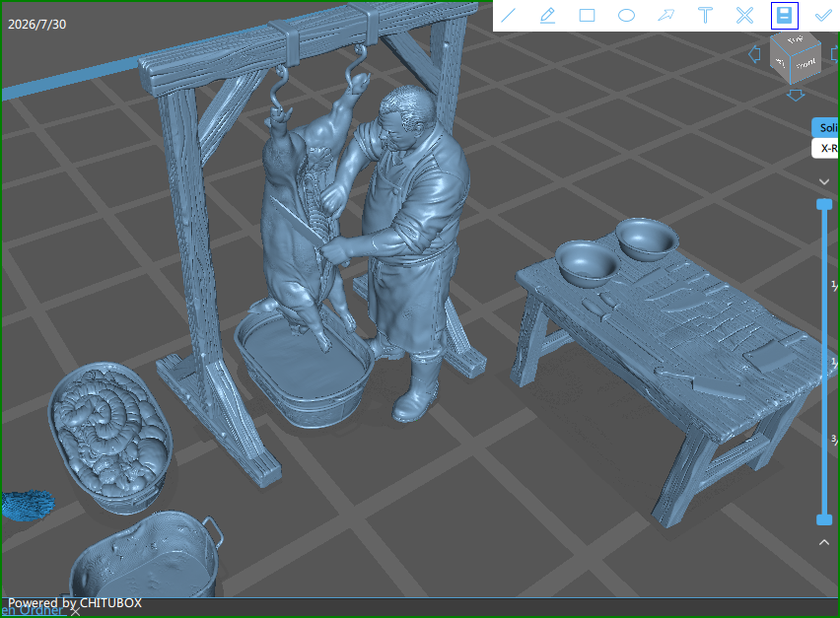Select the pencil freehand tool

coord(547,16)
